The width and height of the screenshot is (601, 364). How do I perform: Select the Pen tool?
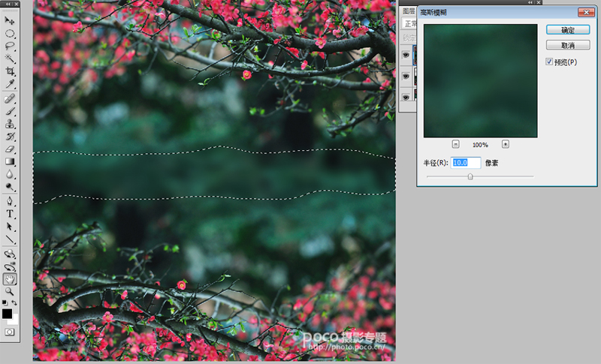click(10, 201)
